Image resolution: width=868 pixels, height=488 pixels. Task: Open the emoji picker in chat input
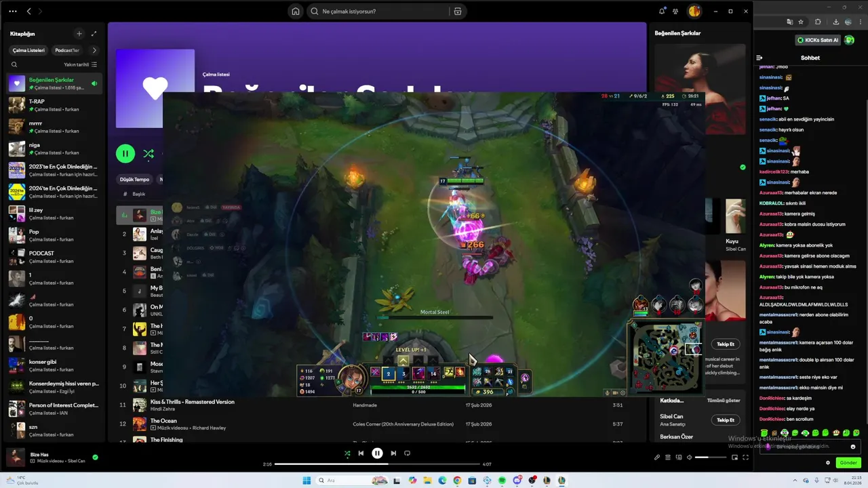(x=853, y=447)
